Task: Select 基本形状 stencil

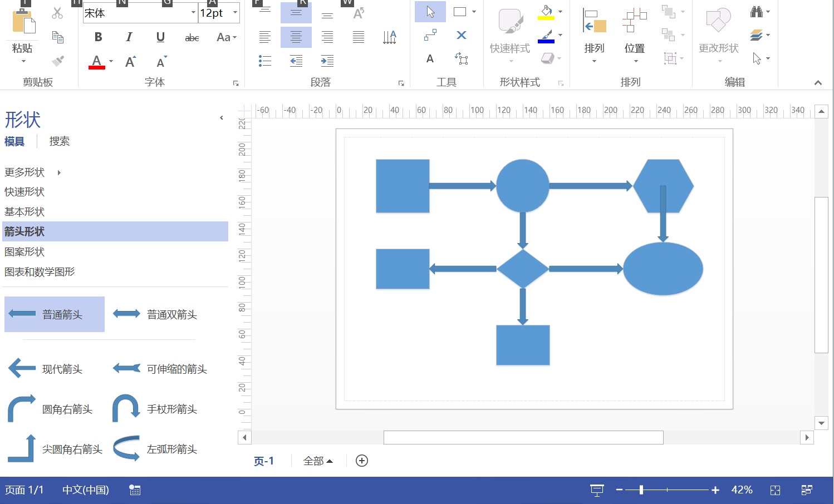Action: pyautogui.click(x=24, y=212)
